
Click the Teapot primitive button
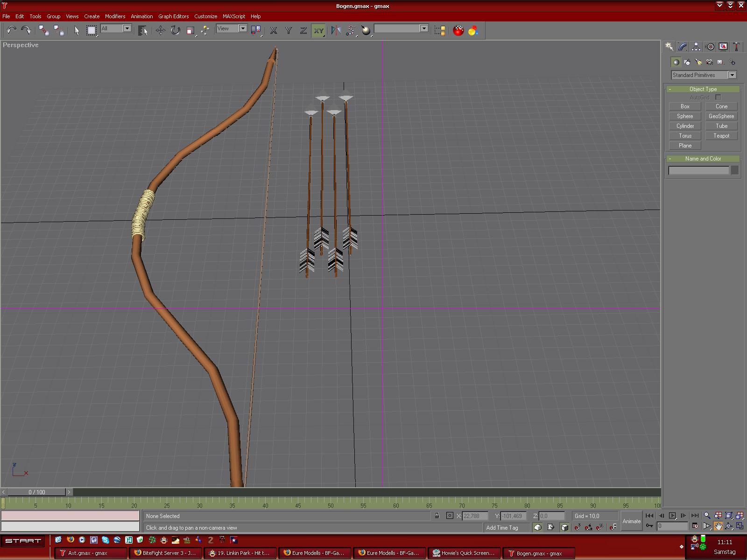point(721,136)
